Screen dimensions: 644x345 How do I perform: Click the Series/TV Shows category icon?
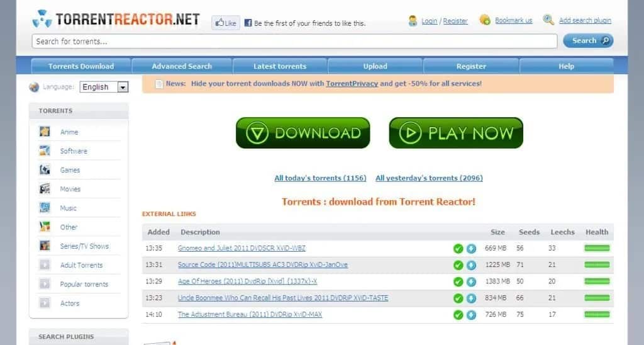[45, 246]
